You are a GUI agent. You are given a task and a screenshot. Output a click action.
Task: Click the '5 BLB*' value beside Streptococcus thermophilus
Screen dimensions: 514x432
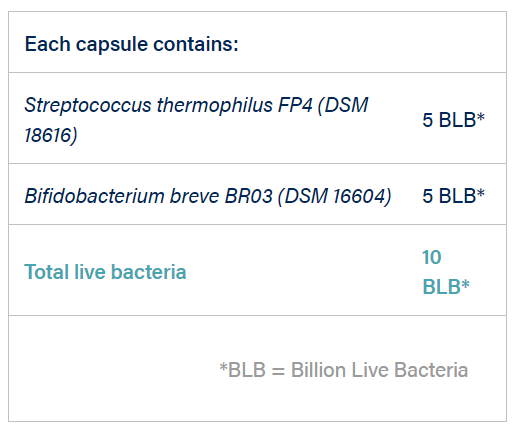(453, 120)
